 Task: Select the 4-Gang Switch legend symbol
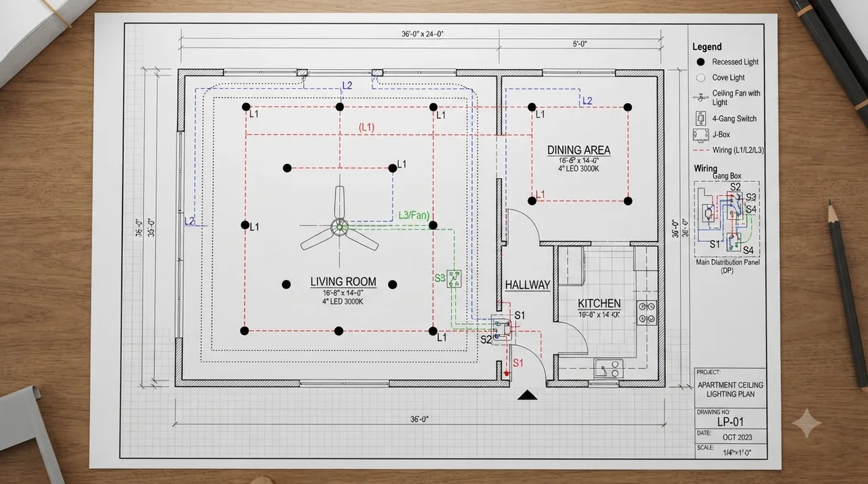tap(701, 118)
